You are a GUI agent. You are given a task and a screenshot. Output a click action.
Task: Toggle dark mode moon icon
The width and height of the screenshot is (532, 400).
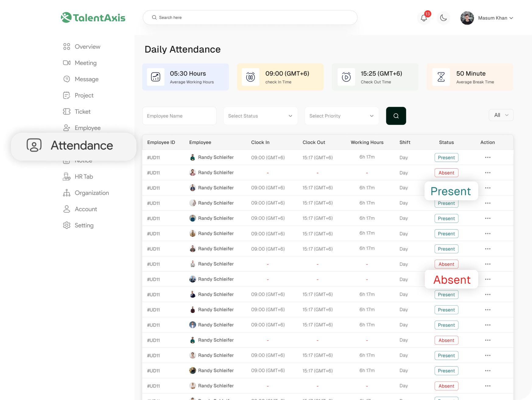(x=443, y=18)
